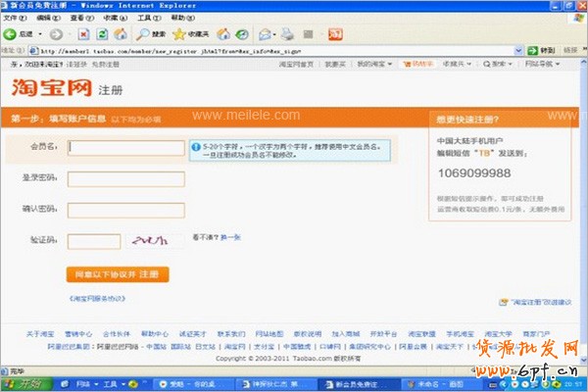Expand 我的淘宝 dropdown in top navigation
Screen dimensions: 588x392
pyautogui.click(x=373, y=64)
